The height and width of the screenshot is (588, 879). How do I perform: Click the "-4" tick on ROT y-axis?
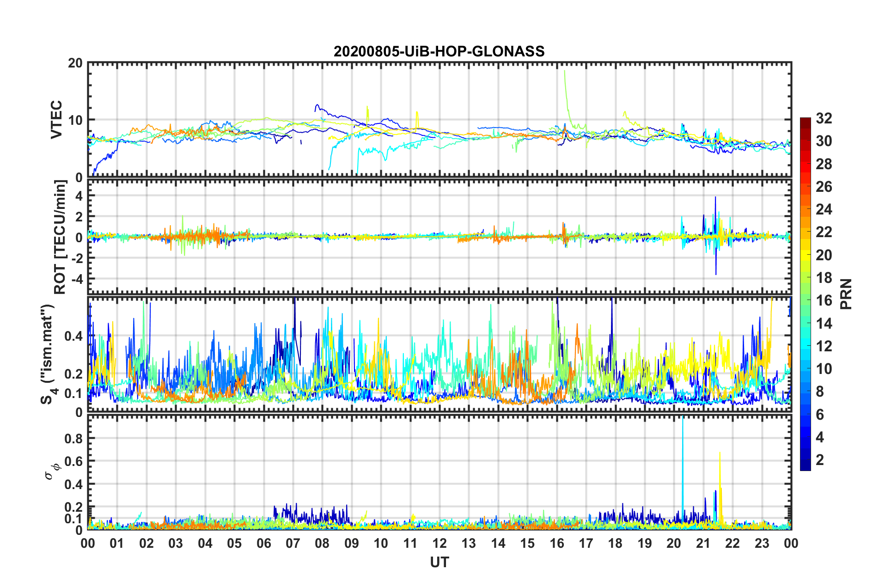(77, 279)
